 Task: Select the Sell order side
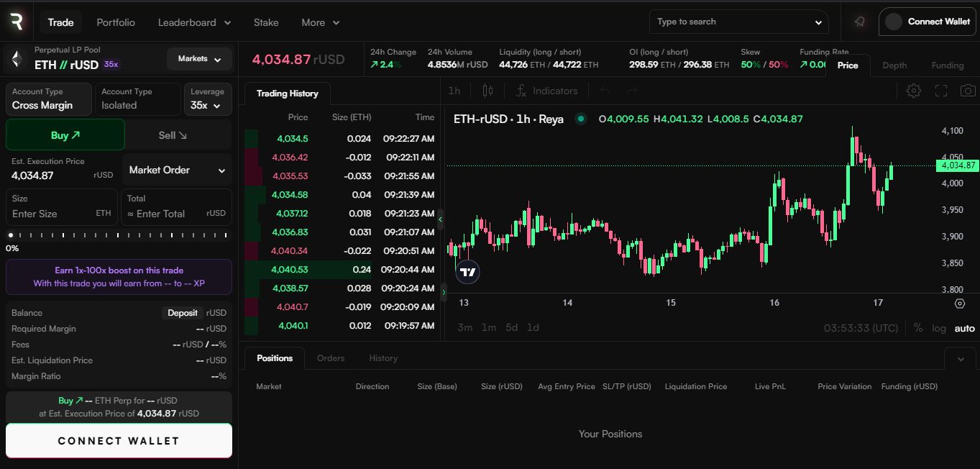[x=173, y=135]
